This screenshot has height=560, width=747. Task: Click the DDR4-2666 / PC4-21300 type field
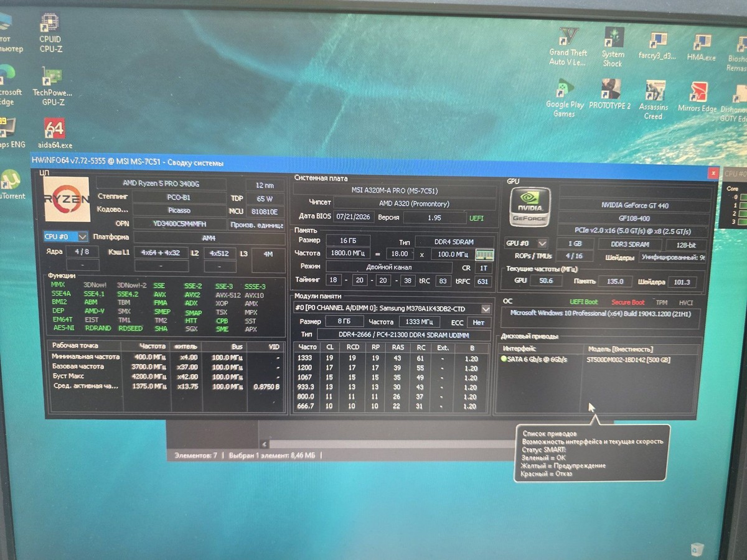(x=403, y=335)
